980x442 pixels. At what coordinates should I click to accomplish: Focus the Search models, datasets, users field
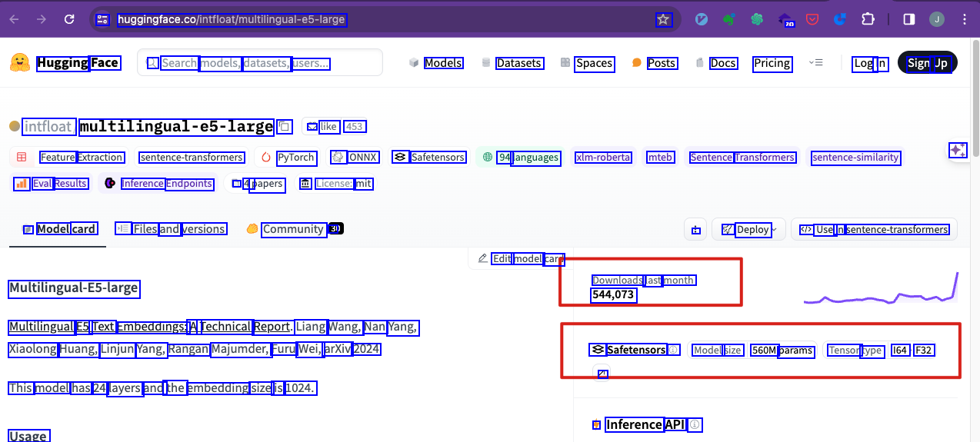(x=259, y=63)
